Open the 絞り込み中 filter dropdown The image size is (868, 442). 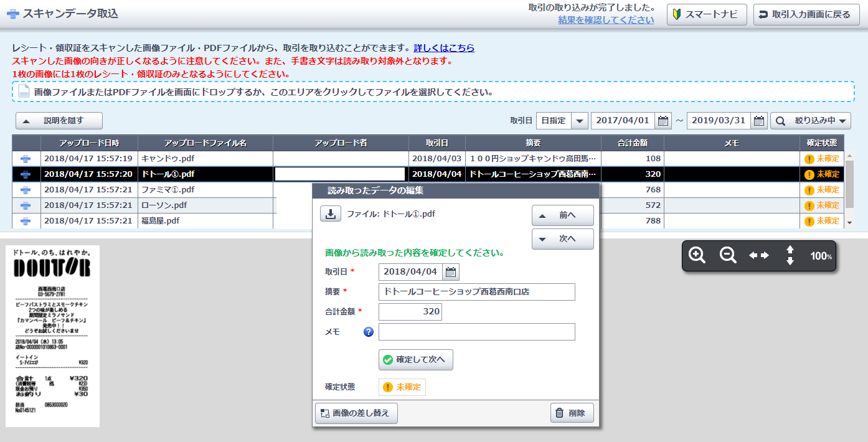click(811, 121)
